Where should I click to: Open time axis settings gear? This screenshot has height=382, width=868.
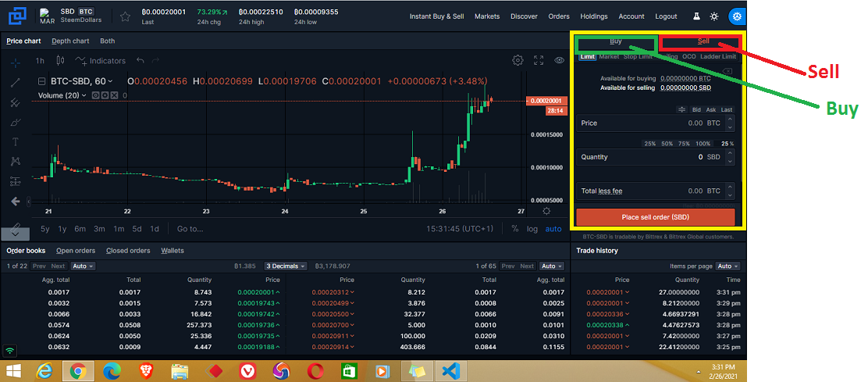(546, 211)
